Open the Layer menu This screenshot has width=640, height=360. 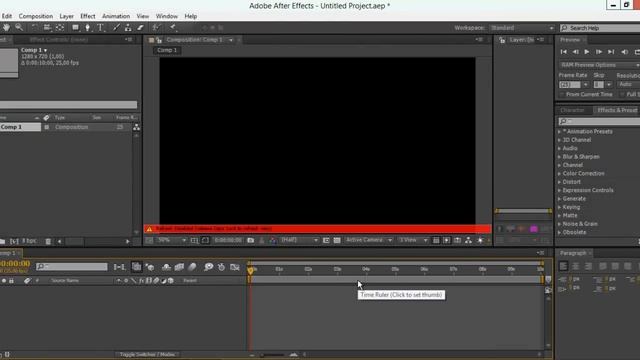pos(67,16)
